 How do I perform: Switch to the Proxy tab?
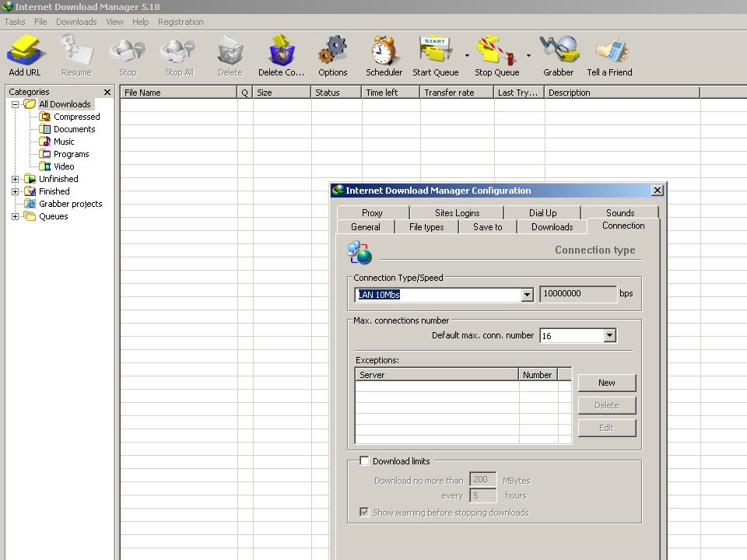click(372, 213)
